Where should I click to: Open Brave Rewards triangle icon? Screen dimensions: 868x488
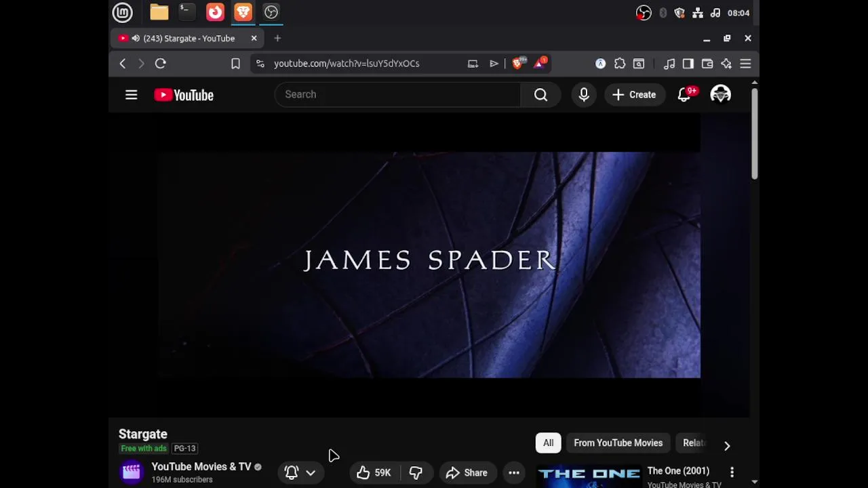coord(540,64)
